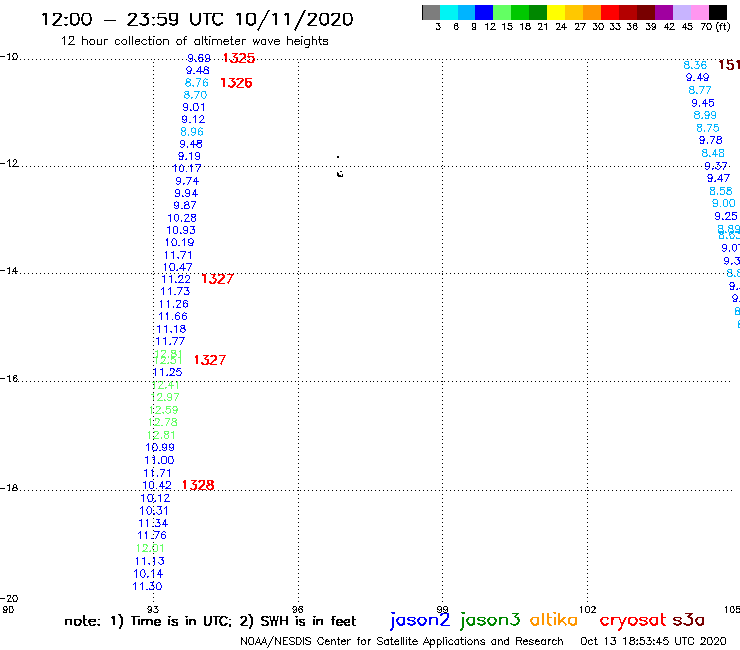Pick the light green 15 ft legend swatch
The width and height of the screenshot is (740, 650).
tap(502, 12)
